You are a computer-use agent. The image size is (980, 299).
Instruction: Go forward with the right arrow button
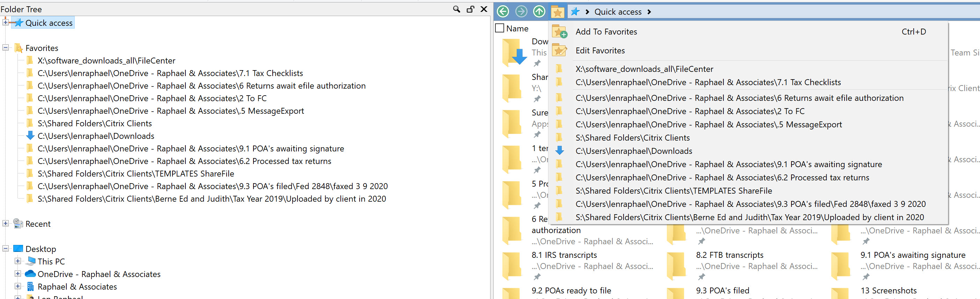pos(521,12)
